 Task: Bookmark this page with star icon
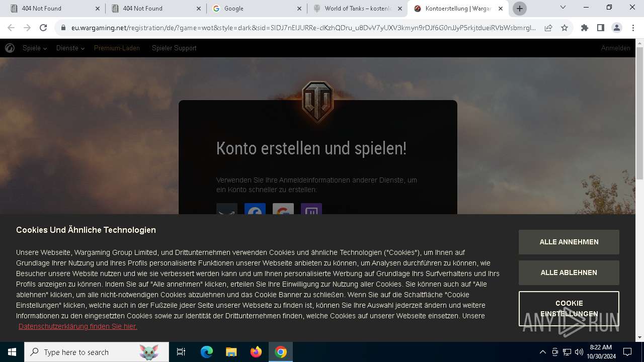click(x=565, y=28)
